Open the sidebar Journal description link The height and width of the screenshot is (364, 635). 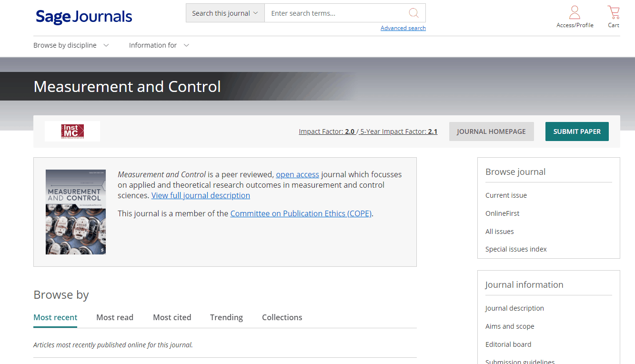[x=514, y=308]
